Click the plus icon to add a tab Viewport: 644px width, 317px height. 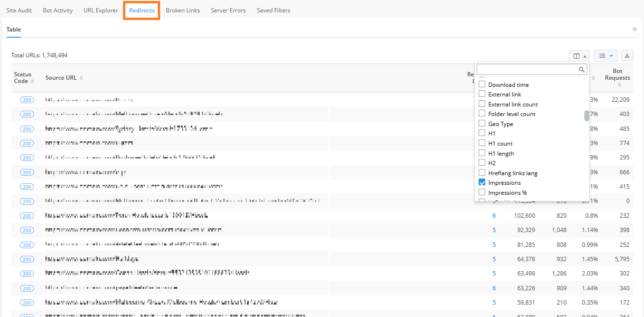(x=634, y=30)
